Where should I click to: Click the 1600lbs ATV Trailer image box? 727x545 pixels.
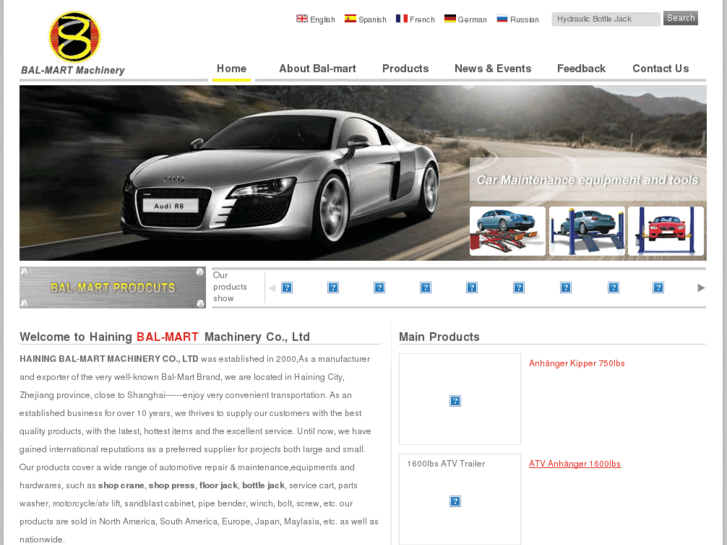click(459, 499)
